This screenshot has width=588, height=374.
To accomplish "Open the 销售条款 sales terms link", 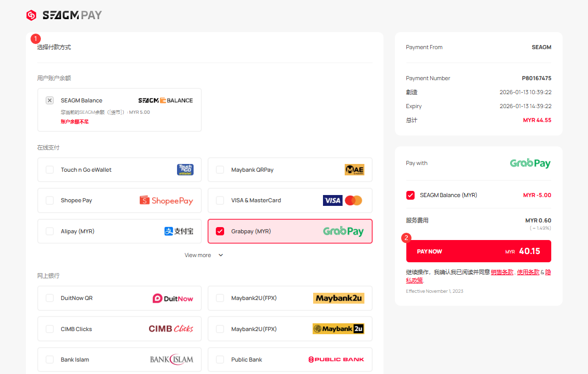I will (502, 272).
